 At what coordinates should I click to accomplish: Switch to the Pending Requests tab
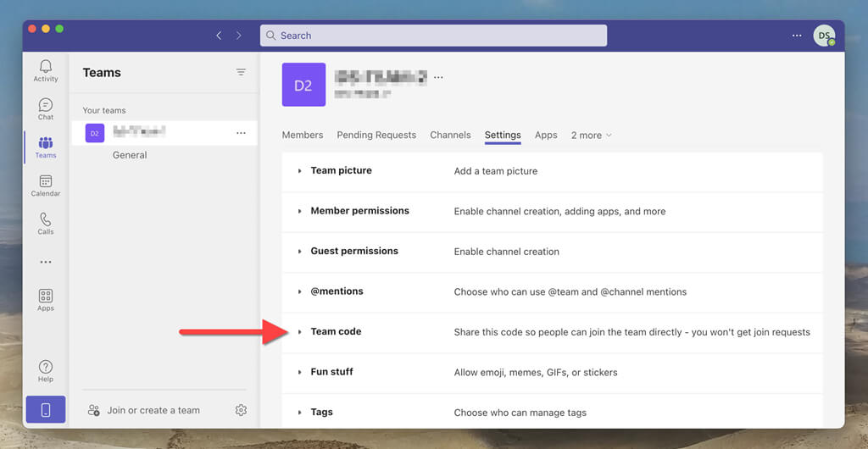point(376,136)
